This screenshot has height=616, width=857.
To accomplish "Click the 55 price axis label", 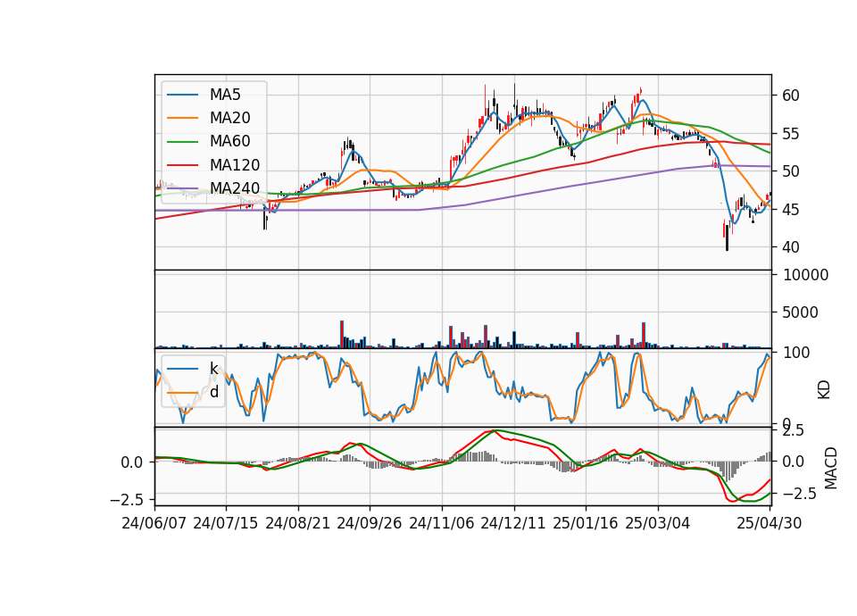I will click(x=791, y=134).
